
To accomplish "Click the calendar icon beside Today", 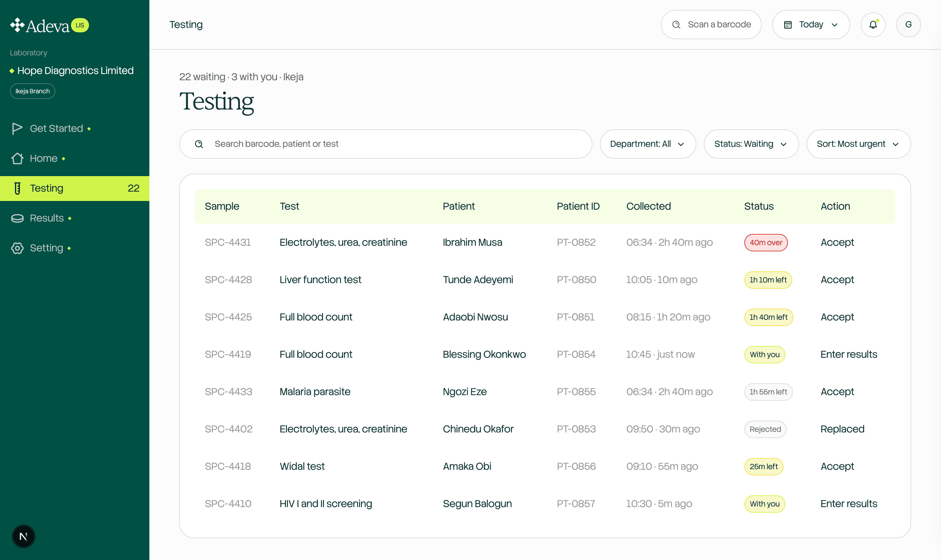I will [788, 25].
